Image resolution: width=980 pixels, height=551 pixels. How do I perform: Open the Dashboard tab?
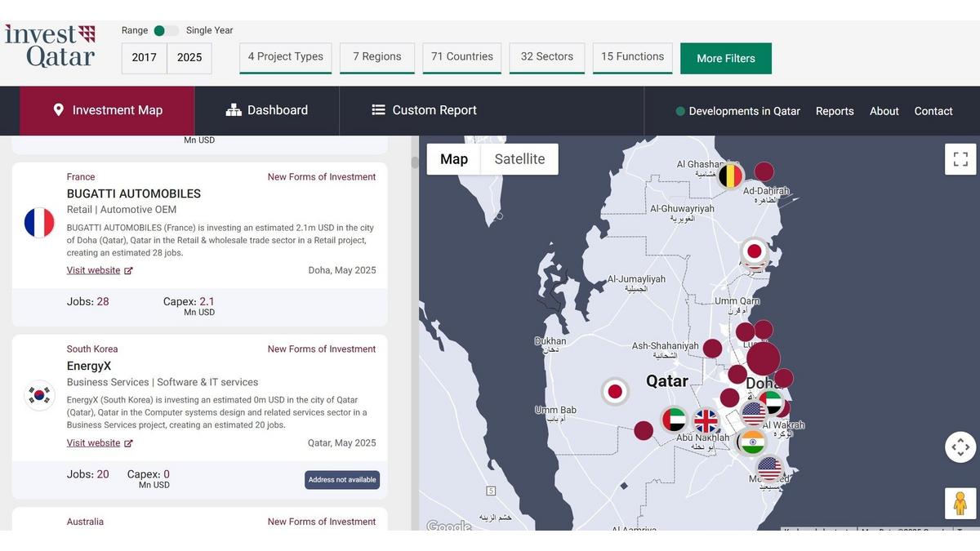coord(267,110)
